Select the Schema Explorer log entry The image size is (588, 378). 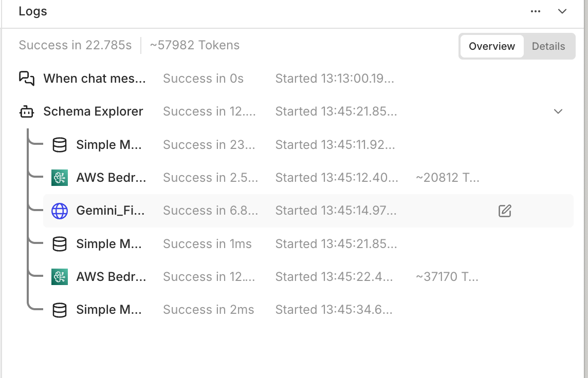93,111
